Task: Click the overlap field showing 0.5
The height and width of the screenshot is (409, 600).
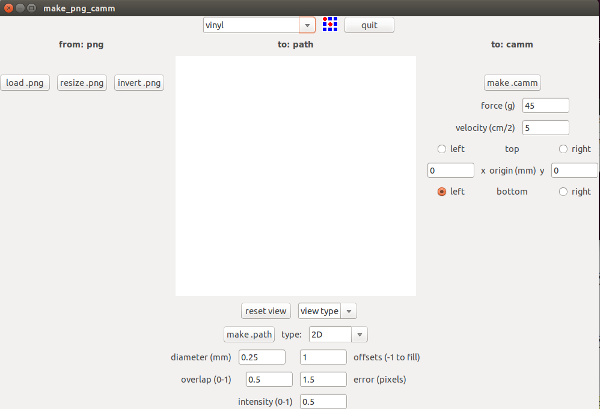Action: (269, 380)
